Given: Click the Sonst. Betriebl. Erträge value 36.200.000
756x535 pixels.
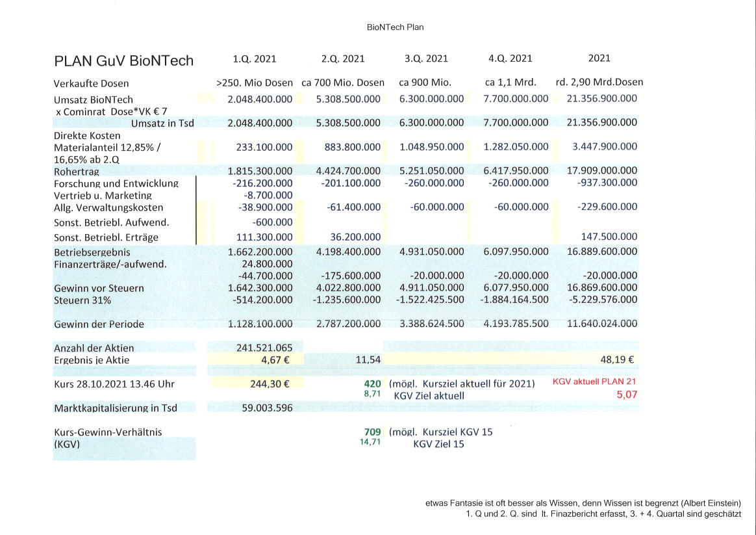Looking at the screenshot, I should click(355, 237).
